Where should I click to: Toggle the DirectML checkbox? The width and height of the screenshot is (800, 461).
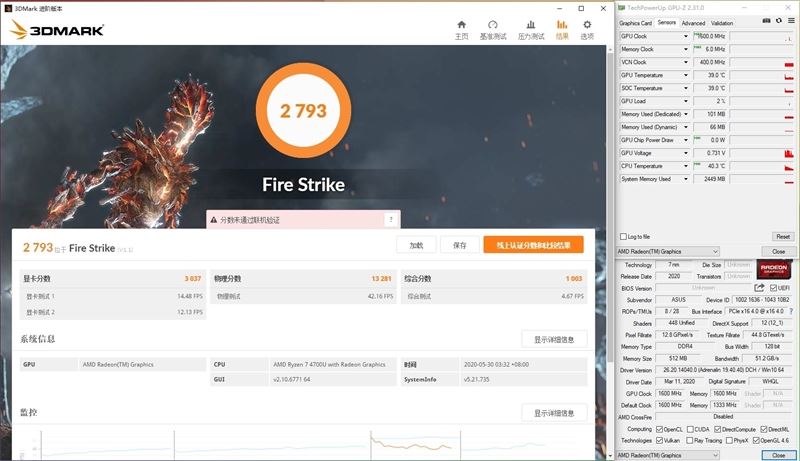(x=764, y=429)
